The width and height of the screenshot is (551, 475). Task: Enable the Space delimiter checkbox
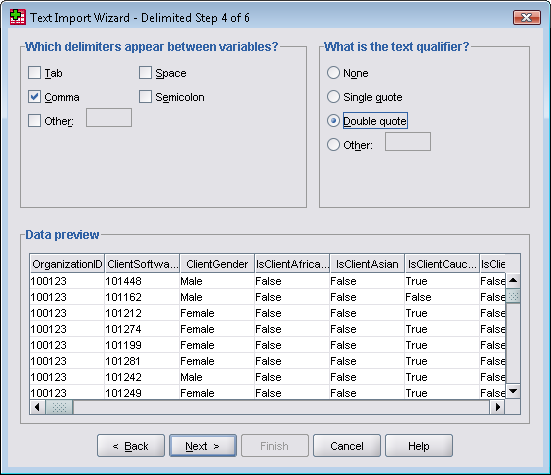pos(145,73)
